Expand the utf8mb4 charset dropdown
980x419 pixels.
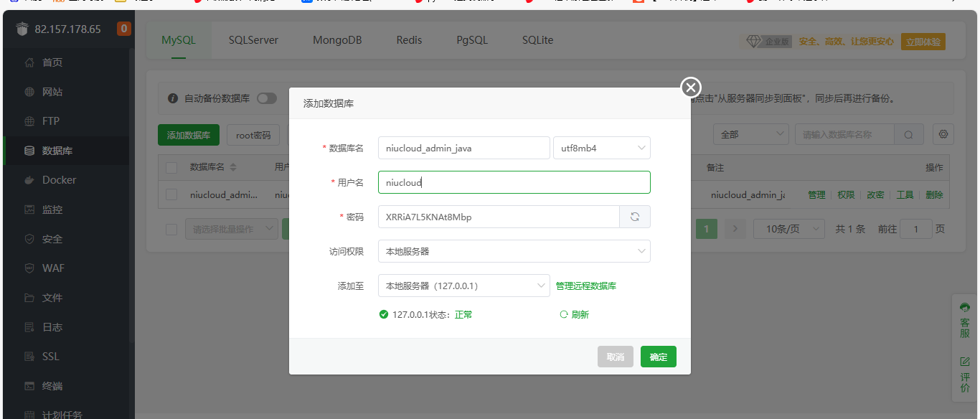click(x=601, y=148)
